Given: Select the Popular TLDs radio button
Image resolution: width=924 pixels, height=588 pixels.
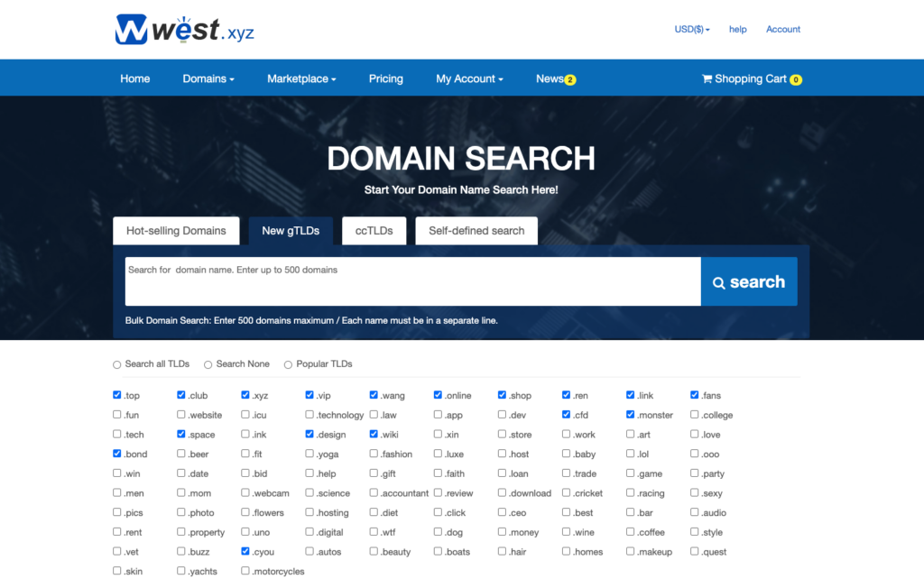Looking at the screenshot, I should 289,364.
